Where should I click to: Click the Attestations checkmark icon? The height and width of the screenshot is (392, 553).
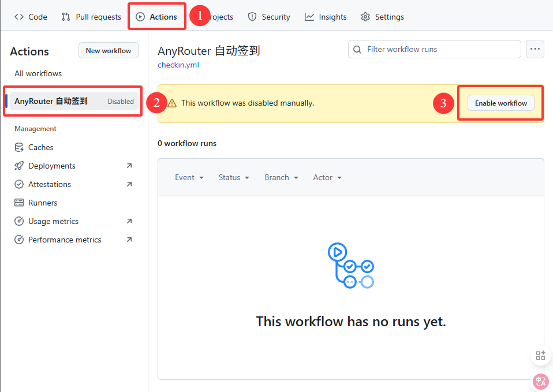(19, 184)
